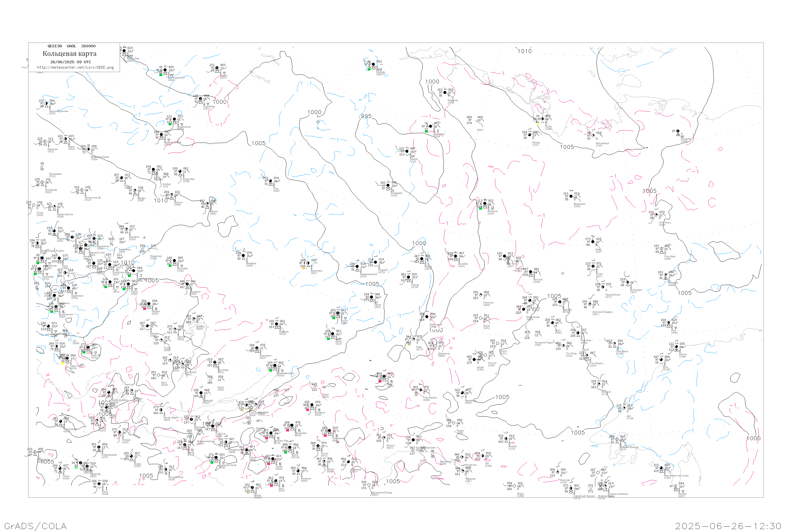Click the Туруханск station circle symbol
Screen dimensions: 798x532
(x=201, y=99)
